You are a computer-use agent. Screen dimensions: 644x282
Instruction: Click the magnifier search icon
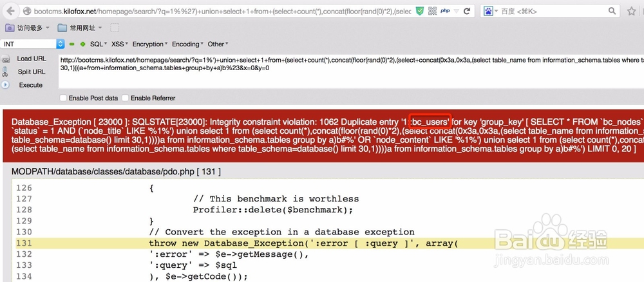pos(612,11)
